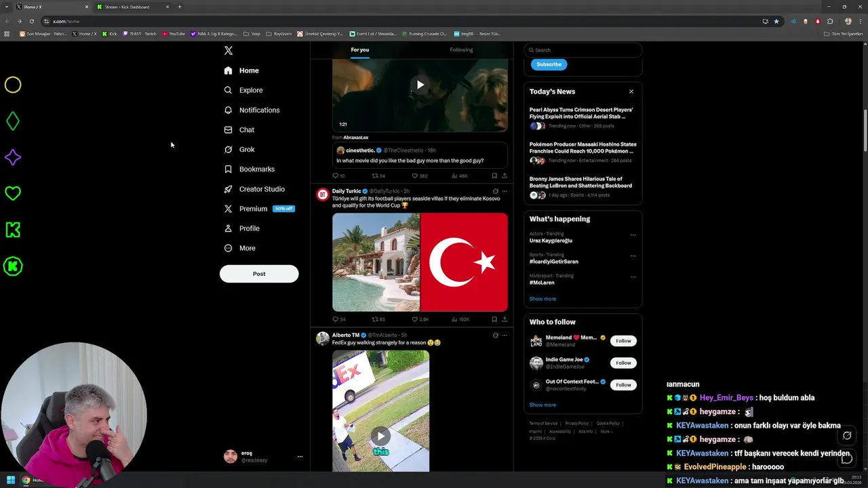Bookmark the Daily Turkic post
The image size is (868, 488).
coord(494,319)
